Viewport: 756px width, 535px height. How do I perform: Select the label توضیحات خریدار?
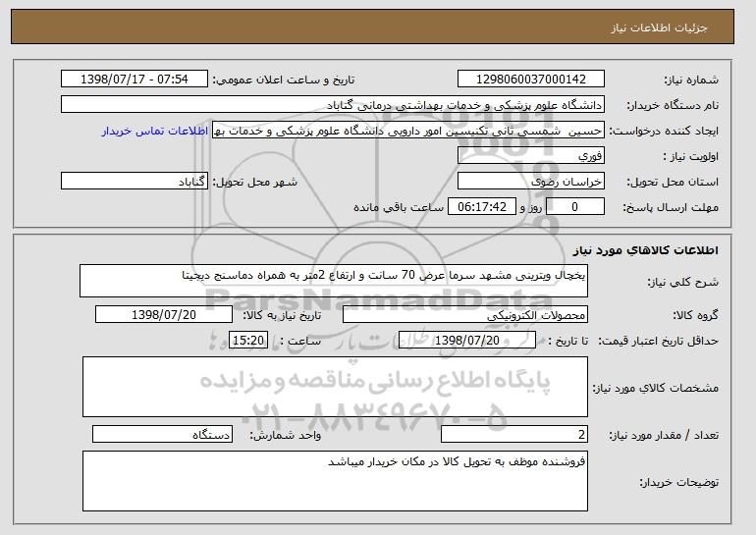[x=678, y=482]
